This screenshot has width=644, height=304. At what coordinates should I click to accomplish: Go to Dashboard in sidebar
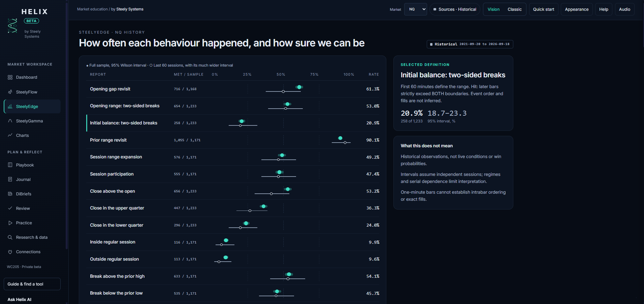click(32, 77)
